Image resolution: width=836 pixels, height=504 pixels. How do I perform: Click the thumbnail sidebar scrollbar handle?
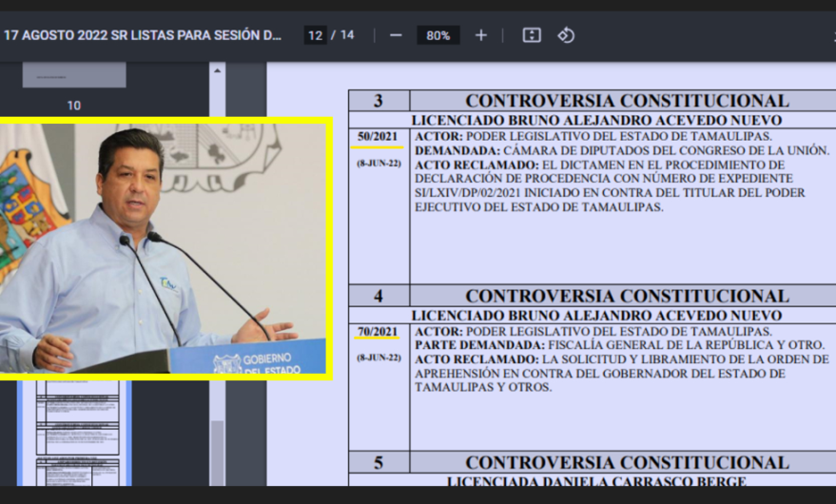(x=217, y=452)
